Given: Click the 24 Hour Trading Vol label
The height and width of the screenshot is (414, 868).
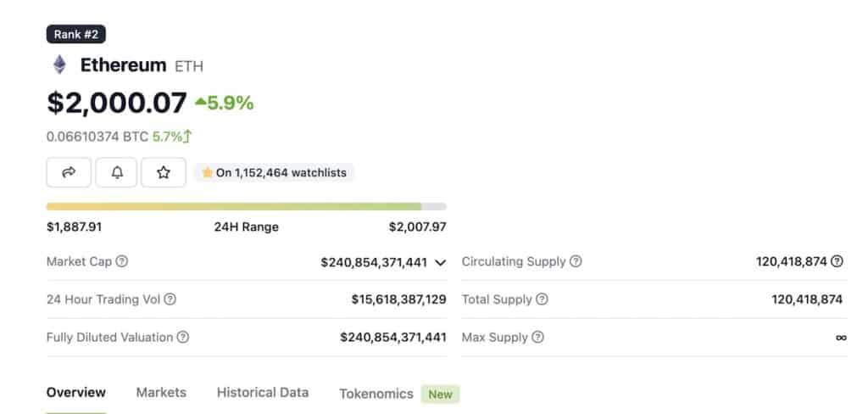Looking at the screenshot, I should click(x=103, y=299).
